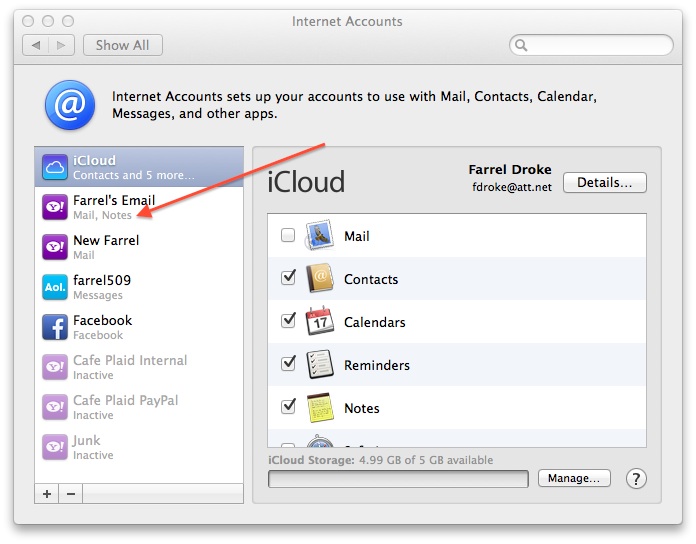Viewport: 696px width, 544px height.
Task: Select the farrel509 account name
Action: (102, 280)
